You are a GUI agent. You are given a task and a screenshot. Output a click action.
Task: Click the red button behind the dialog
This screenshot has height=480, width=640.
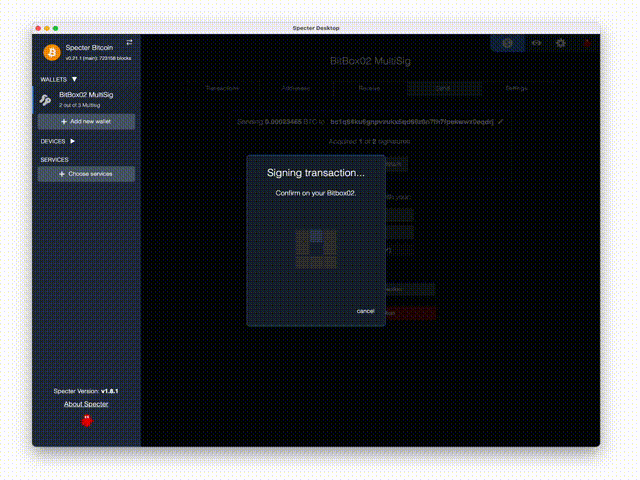point(411,313)
